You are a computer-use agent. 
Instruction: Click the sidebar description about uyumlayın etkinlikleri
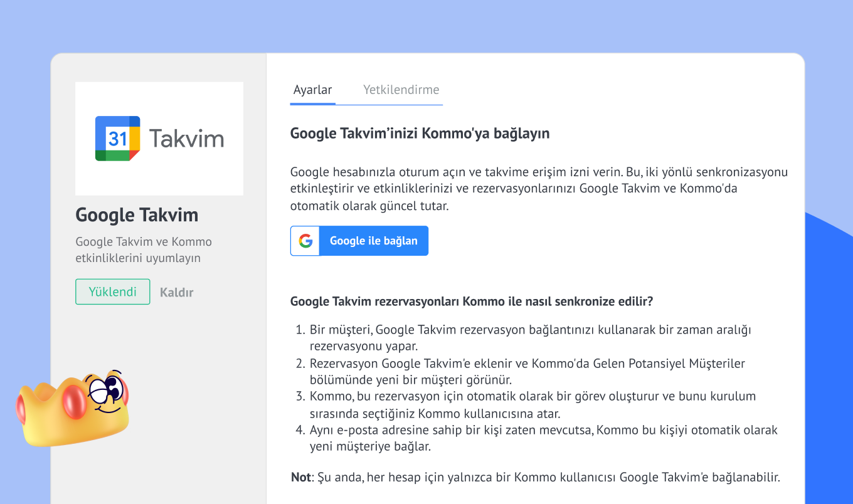tap(144, 249)
